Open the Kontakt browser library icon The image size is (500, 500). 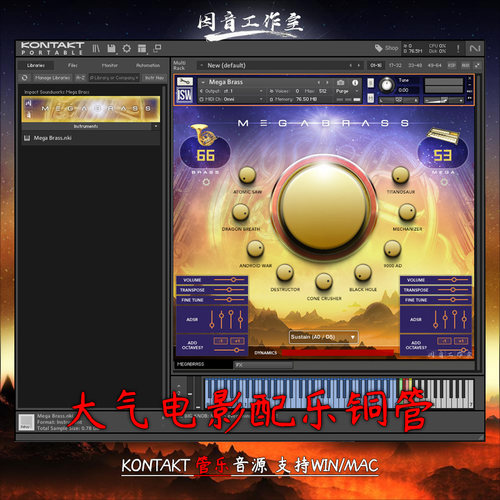coord(96,49)
